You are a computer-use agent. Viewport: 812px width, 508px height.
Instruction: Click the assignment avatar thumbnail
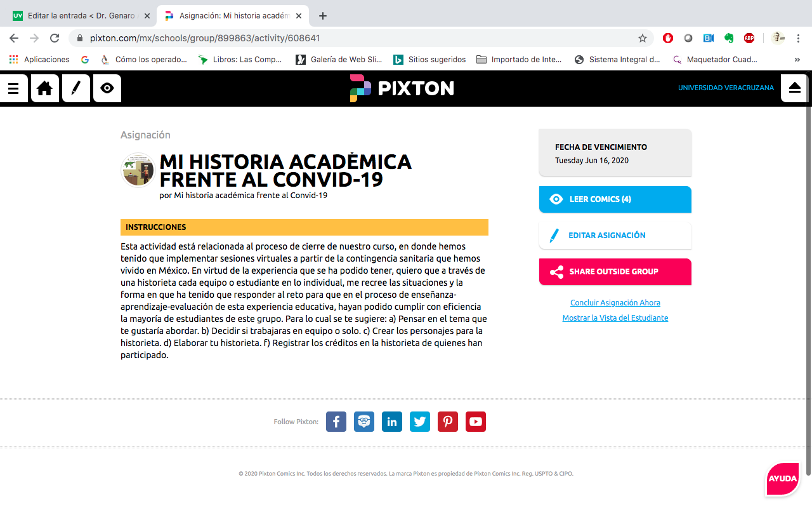click(x=138, y=170)
